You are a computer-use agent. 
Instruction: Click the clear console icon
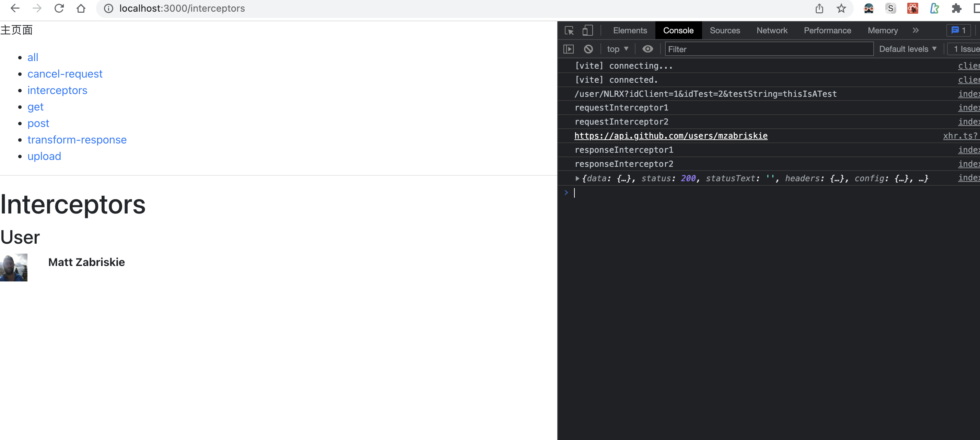click(x=587, y=49)
